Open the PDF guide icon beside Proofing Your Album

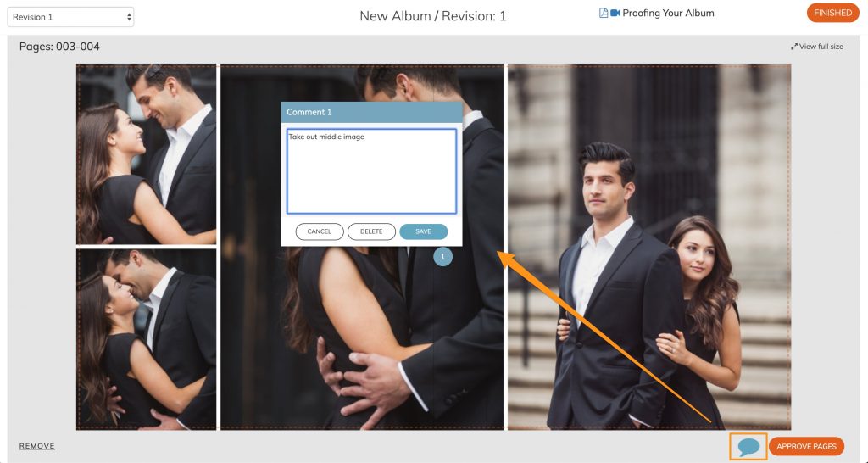coord(604,13)
